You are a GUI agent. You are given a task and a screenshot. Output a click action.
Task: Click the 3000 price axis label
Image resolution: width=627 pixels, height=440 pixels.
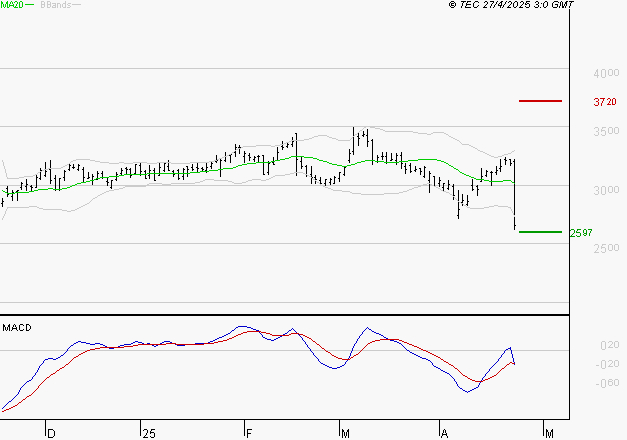pos(606,190)
